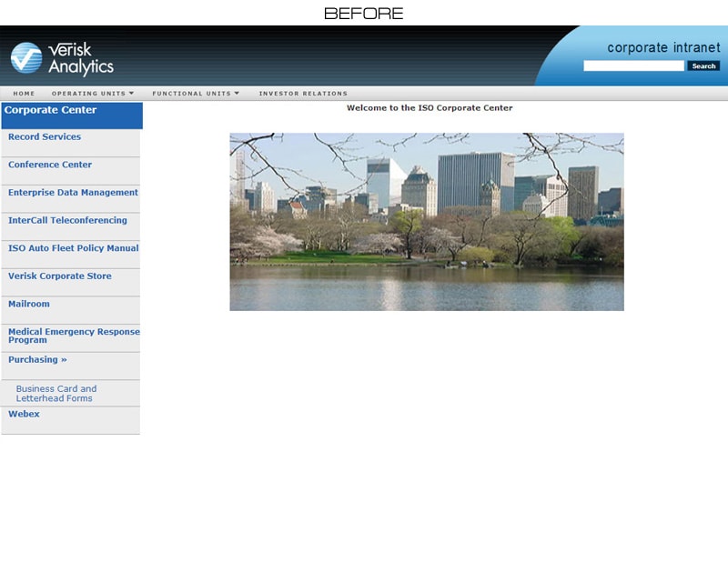
Task: Open the Operating Units dropdown menu
Action: click(x=91, y=93)
